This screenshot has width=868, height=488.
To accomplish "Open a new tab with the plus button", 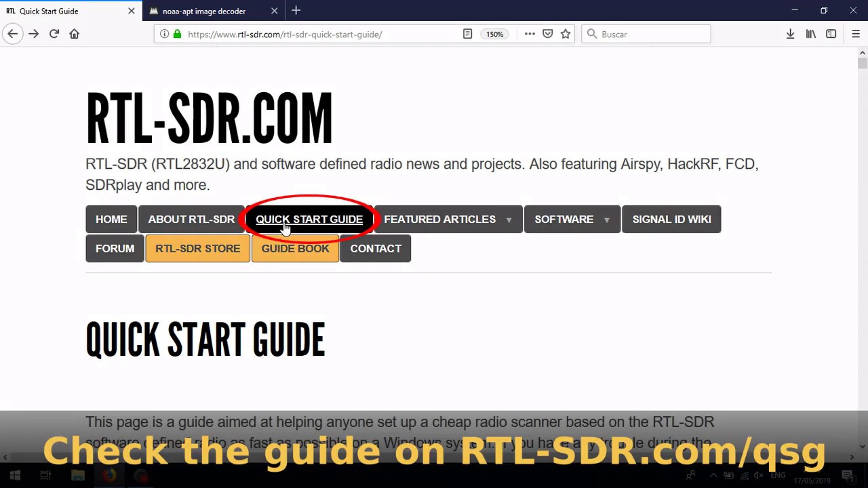I will [296, 11].
